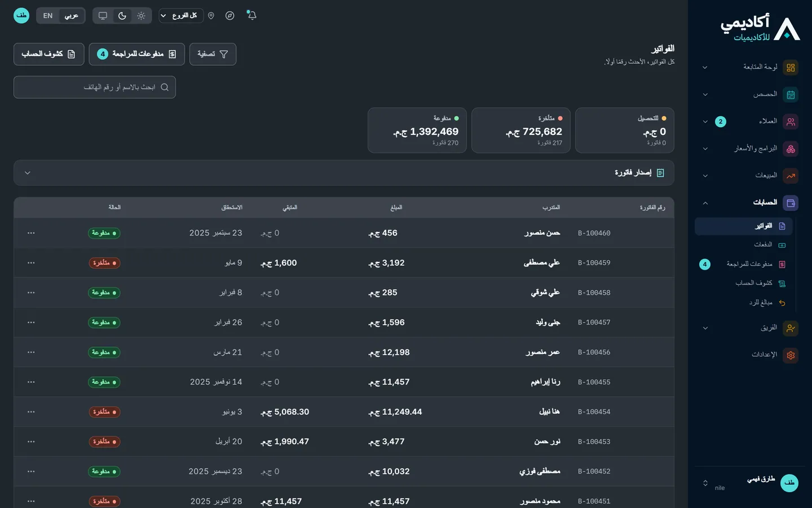This screenshot has width=812, height=508.
Task: Expand the إصدار فاتورة panel
Action: [344, 173]
